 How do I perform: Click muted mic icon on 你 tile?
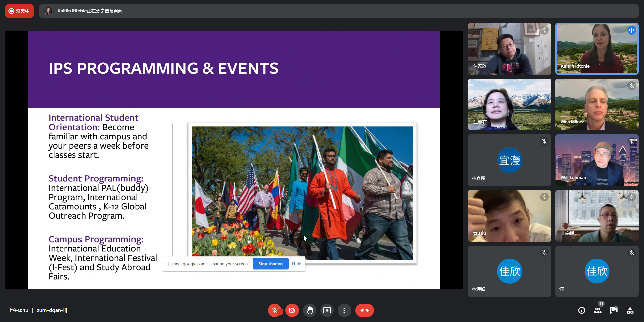(632, 252)
